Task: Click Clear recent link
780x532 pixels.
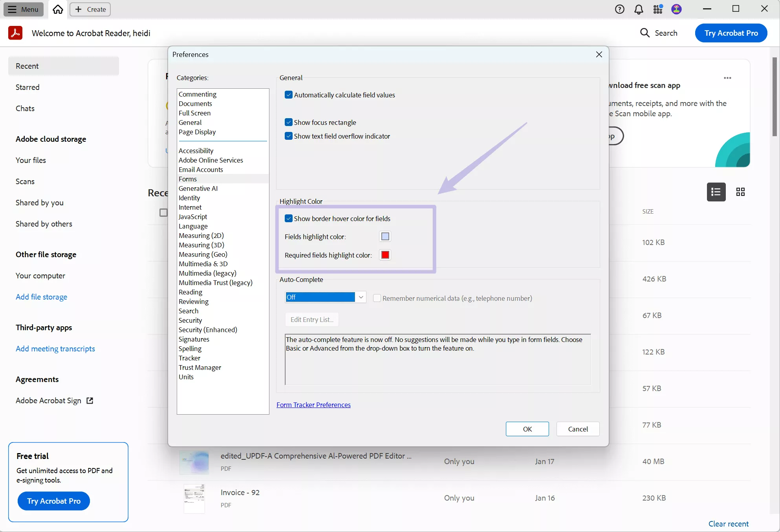Action: [729, 523]
